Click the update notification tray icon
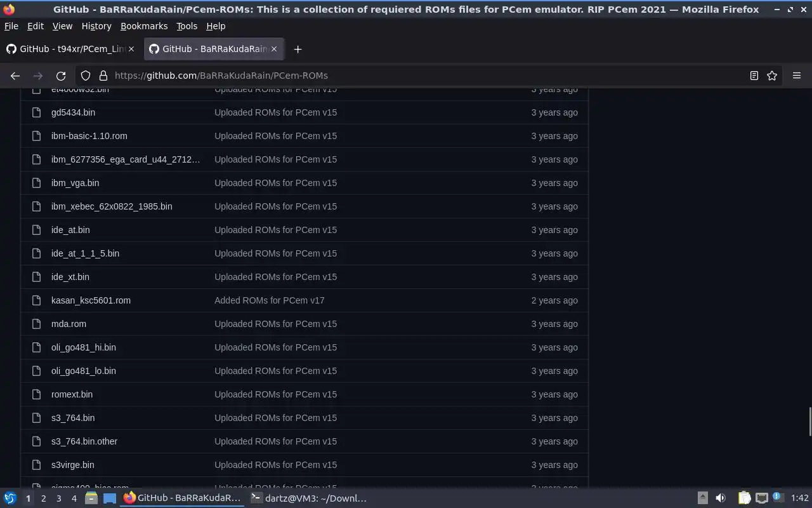The image size is (812, 508). (778, 498)
